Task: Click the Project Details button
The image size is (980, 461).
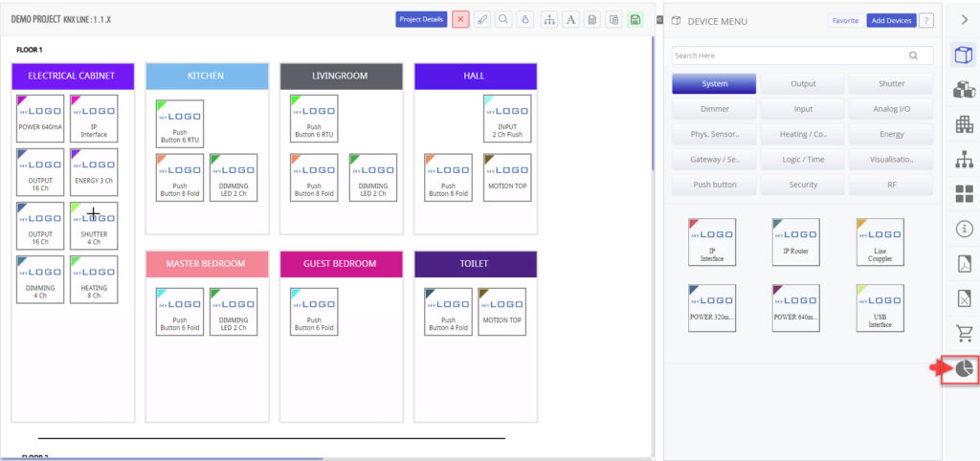Action: 422,19
